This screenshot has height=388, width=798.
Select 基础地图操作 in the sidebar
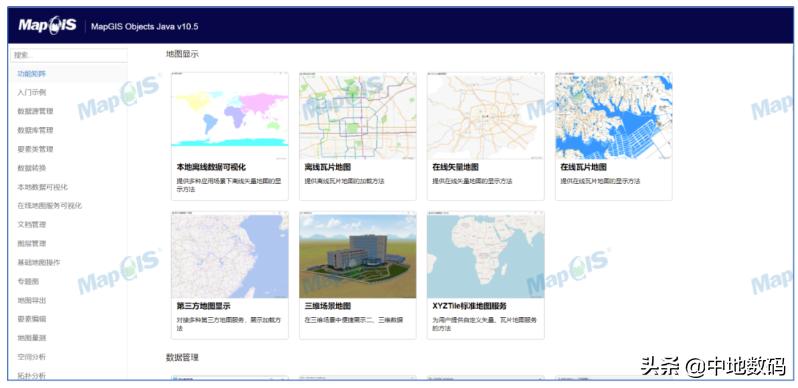[x=39, y=262]
